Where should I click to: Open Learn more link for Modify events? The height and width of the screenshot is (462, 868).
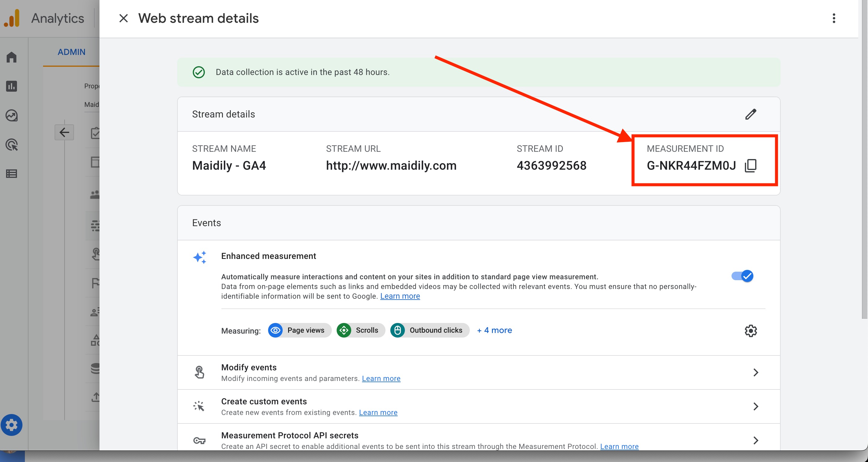(x=381, y=378)
